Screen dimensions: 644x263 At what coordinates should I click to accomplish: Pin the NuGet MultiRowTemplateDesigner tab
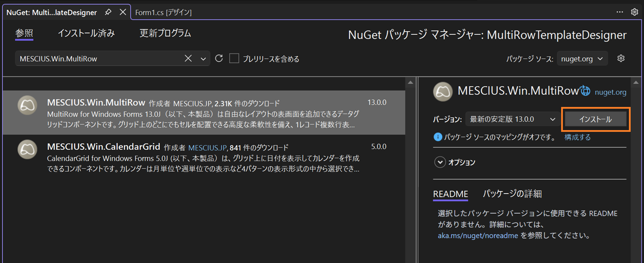click(108, 13)
